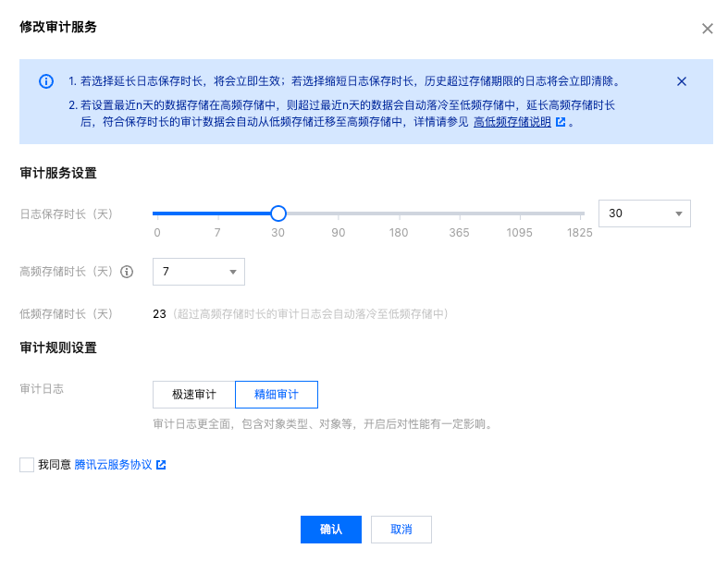This screenshot has height=561, width=728.
Task: Check the 我同意 agreement checkbox
Action: [x=27, y=465]
